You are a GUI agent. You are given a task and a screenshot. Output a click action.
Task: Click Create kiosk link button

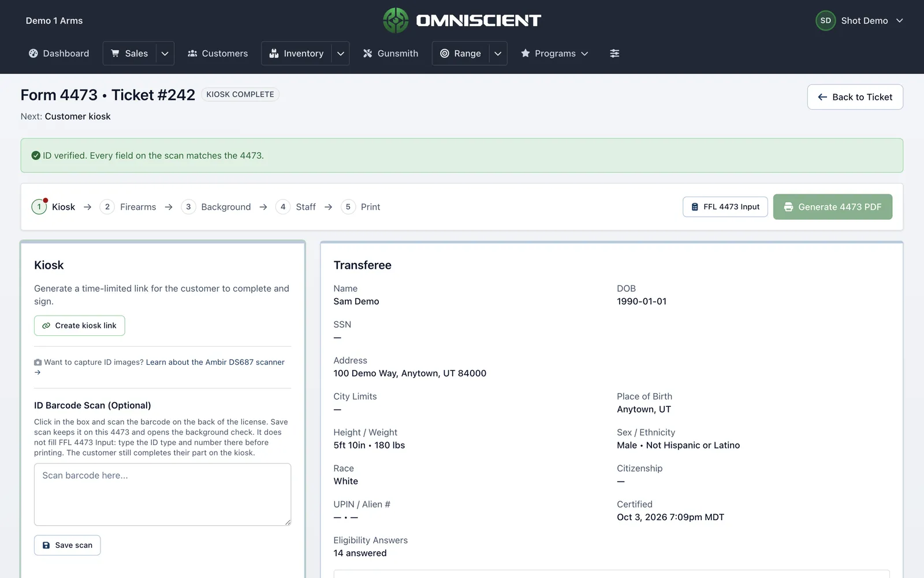[80, 325]
